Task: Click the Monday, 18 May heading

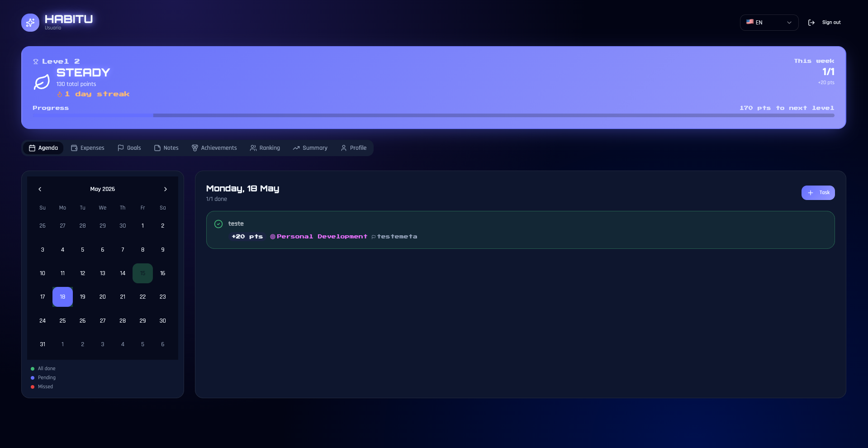Action: (242, 189)
